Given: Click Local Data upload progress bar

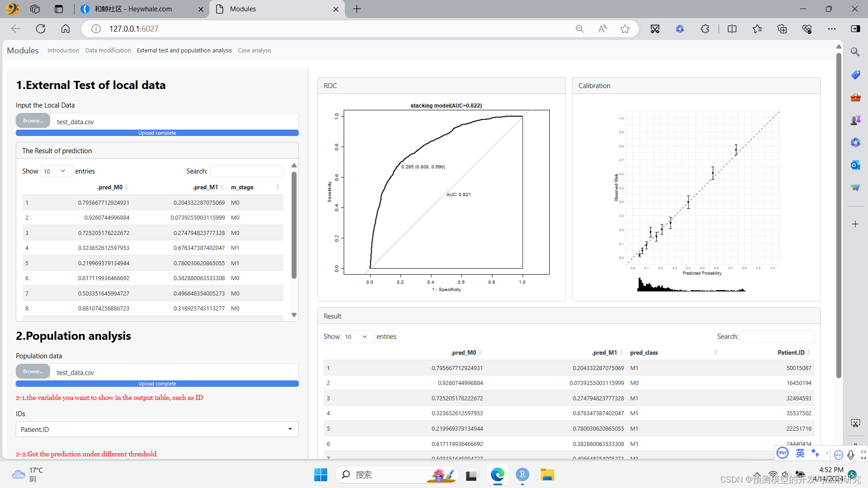Looking at the screenshot, I should [x=157, y=133].
